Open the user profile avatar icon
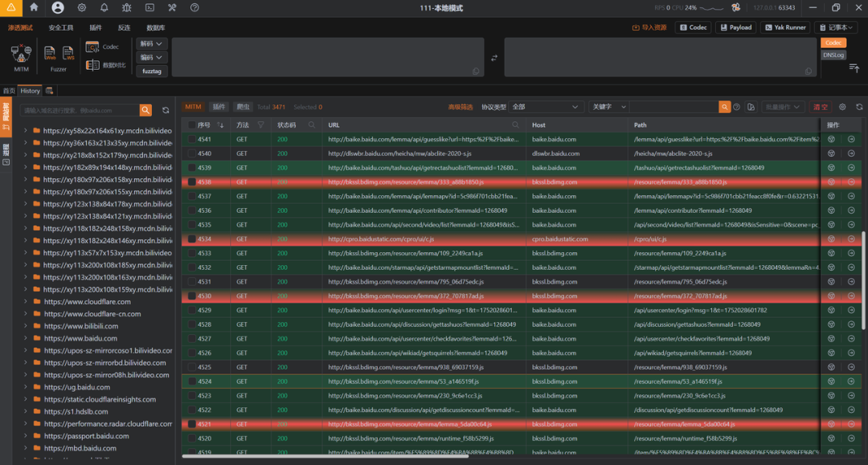868x465 pixels. [x=58, y=8]
